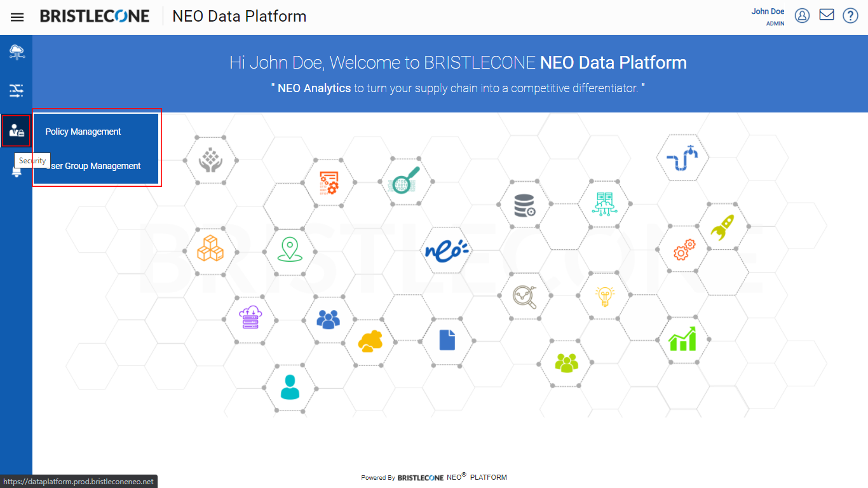Click the cloud network sidebar icon
Screen dimensions: 868x488
17,52
